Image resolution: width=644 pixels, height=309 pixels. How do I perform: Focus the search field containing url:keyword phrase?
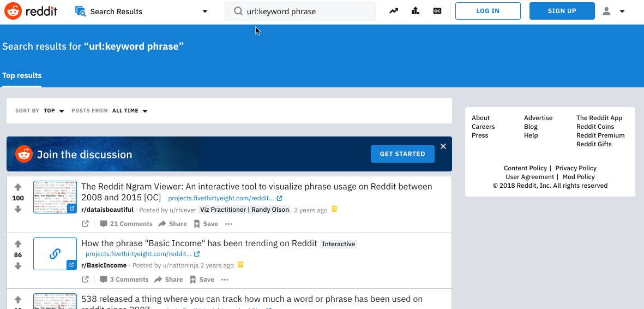(300, 11)
